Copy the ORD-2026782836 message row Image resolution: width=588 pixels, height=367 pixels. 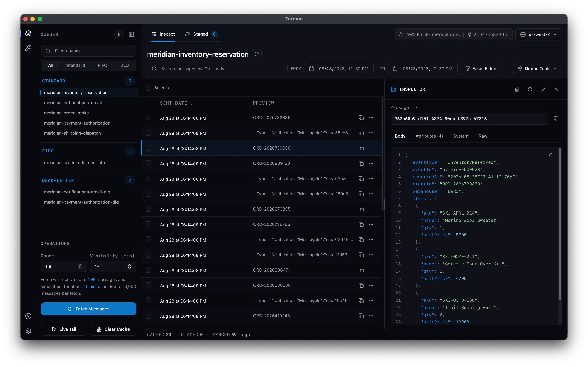(x=361, y=118)
